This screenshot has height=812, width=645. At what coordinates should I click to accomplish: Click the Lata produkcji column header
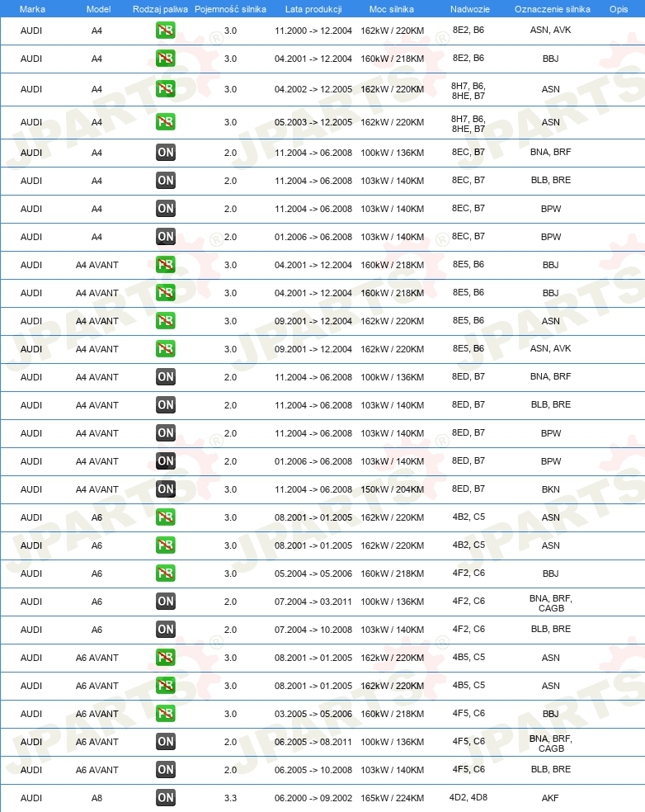click(313, 9)
